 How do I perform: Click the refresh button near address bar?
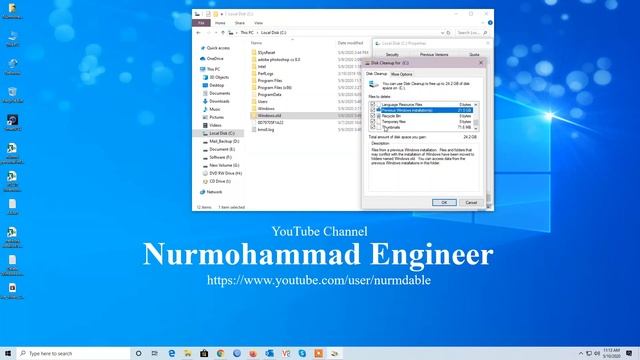tap(448, 33)
